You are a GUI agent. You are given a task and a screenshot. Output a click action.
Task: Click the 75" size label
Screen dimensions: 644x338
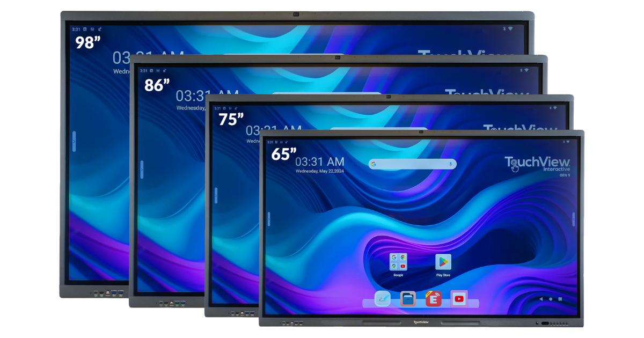[x=231, y=119]
